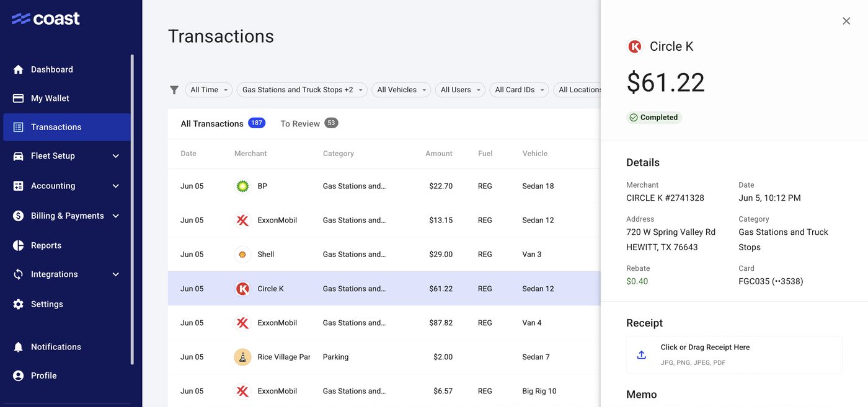868x407 pixels.
Task: Select the Shell $29.00 amount cell
Action: coord(441,255)
